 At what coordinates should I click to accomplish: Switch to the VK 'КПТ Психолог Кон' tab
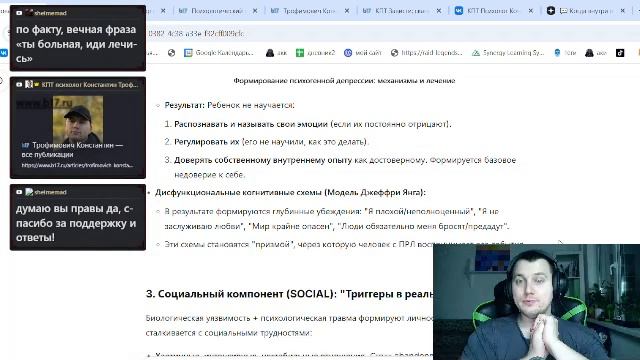[x=492, y=11]
